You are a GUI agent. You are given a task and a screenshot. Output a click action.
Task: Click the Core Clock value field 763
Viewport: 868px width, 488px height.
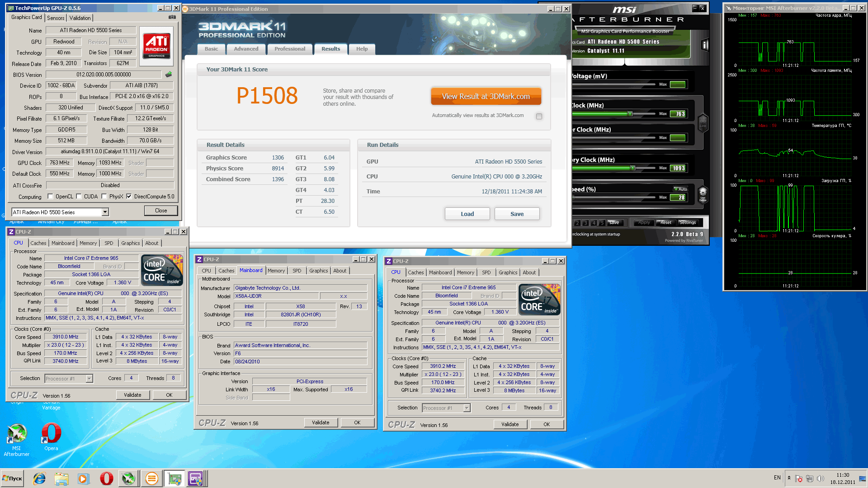[678, 114]
